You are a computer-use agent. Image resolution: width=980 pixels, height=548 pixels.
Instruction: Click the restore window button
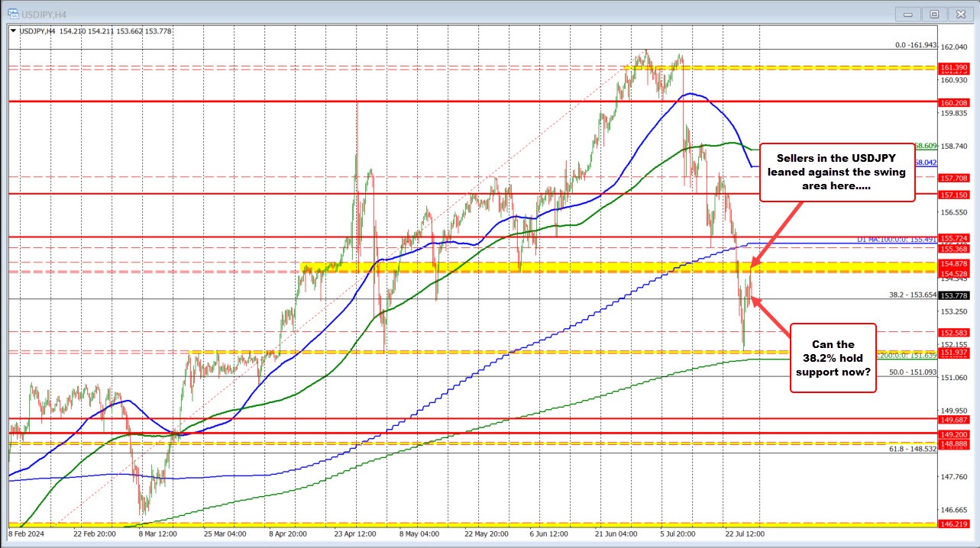(x=933, y=14)
